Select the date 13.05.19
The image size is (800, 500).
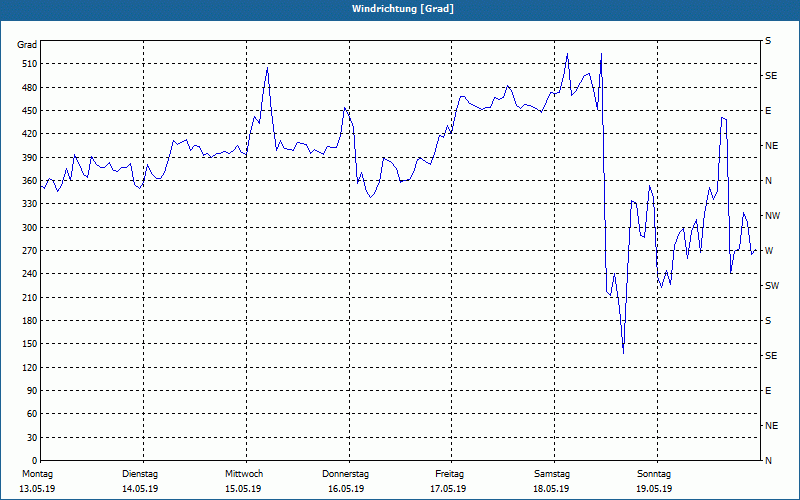37,489
